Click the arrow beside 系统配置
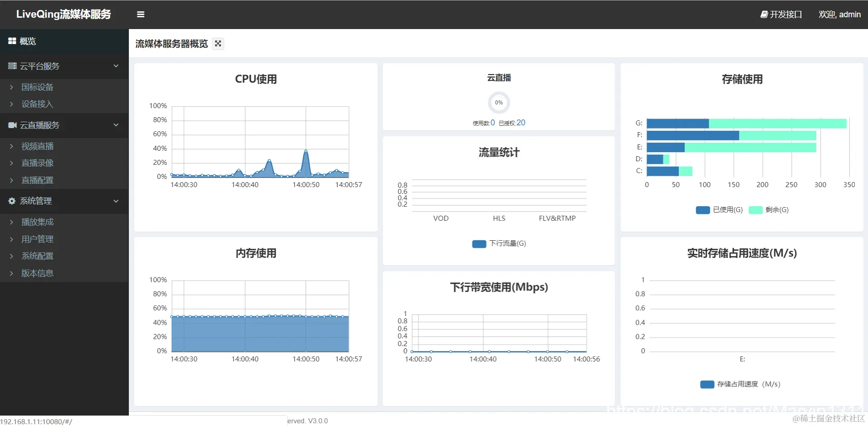The height and width of the screenshot is (426, 868). [11, 256]
